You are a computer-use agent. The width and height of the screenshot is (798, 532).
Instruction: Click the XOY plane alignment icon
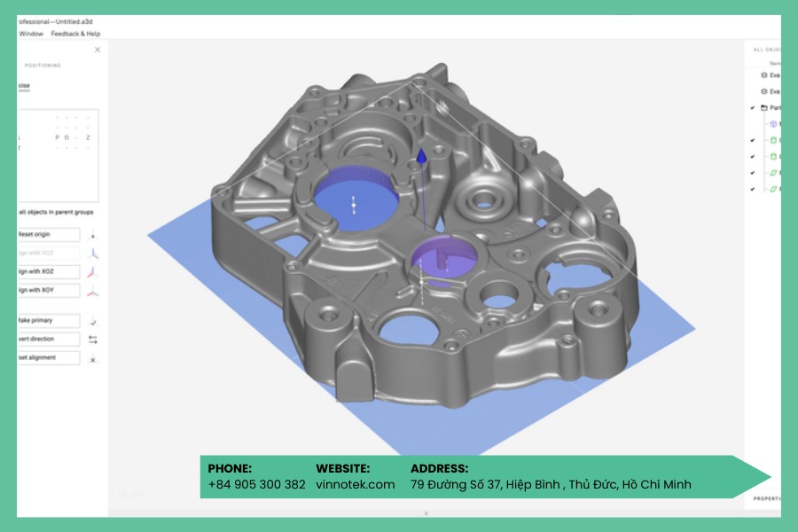coord(92,291)
